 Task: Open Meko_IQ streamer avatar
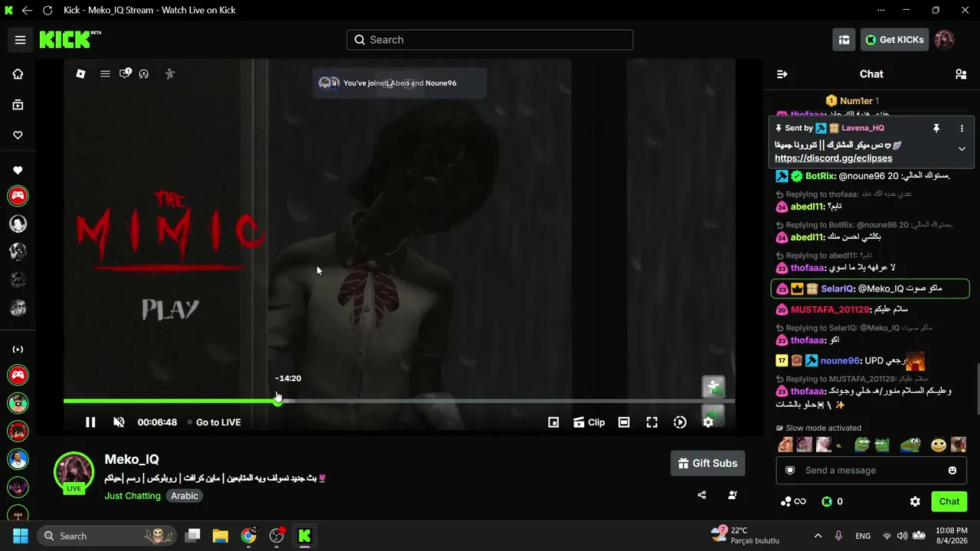(73, 471)
